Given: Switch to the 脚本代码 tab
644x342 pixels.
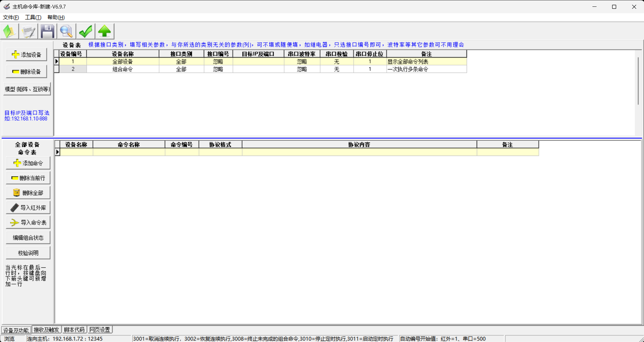Looking at the screenshot, I should coord(74,330).
